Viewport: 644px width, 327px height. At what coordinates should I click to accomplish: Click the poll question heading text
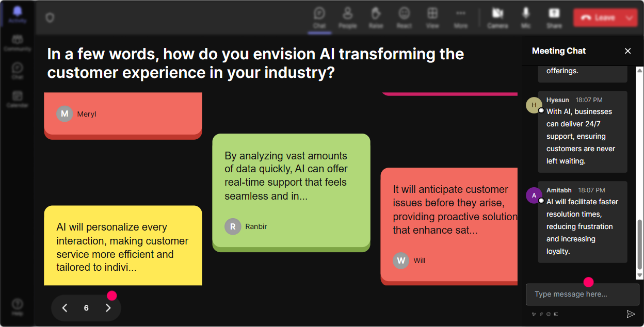[x=255, y=63]
